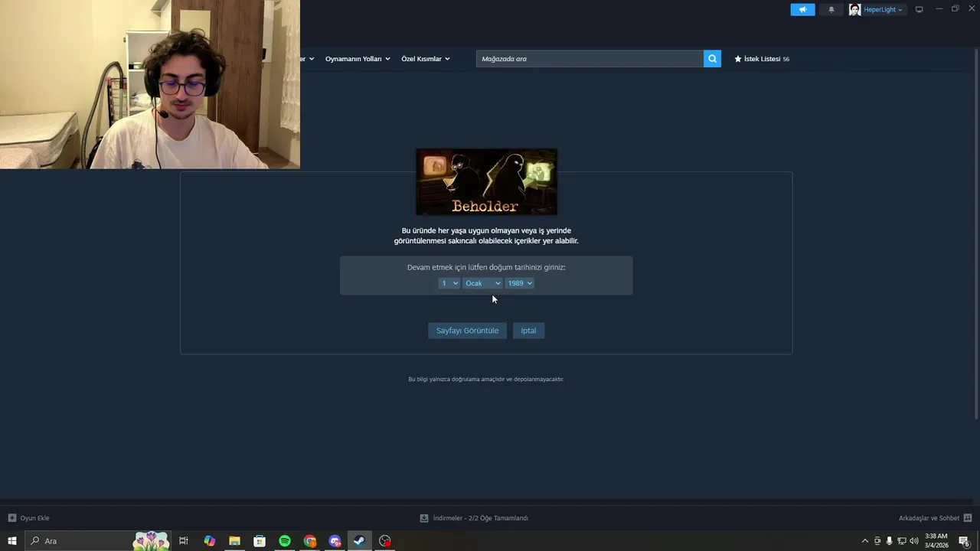Click the friends chat icon in Steam
The width and height of the screenshot is (980, 551).
pyautogui.click(x=968, y=518)
